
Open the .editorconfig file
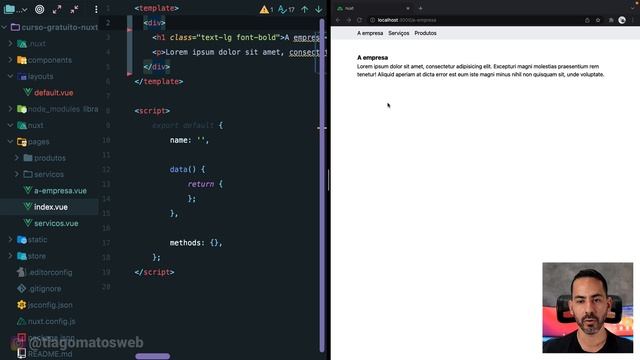coord(50,272)
